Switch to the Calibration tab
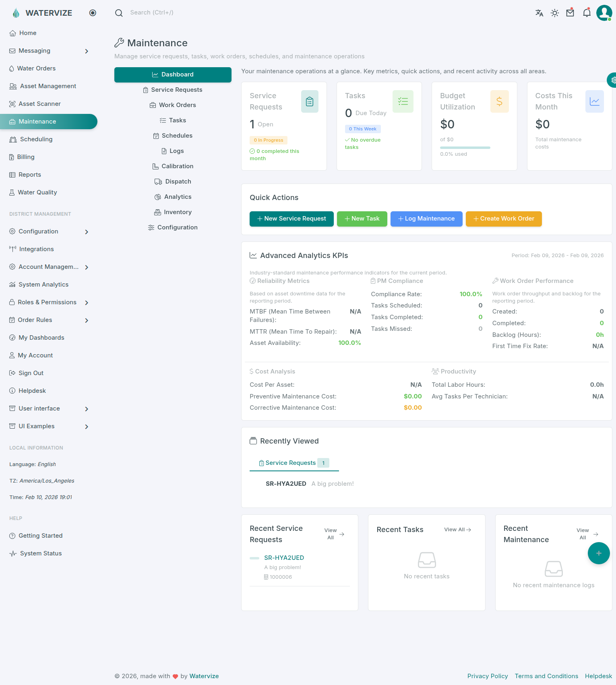616x685 pixels. (173, 166)
